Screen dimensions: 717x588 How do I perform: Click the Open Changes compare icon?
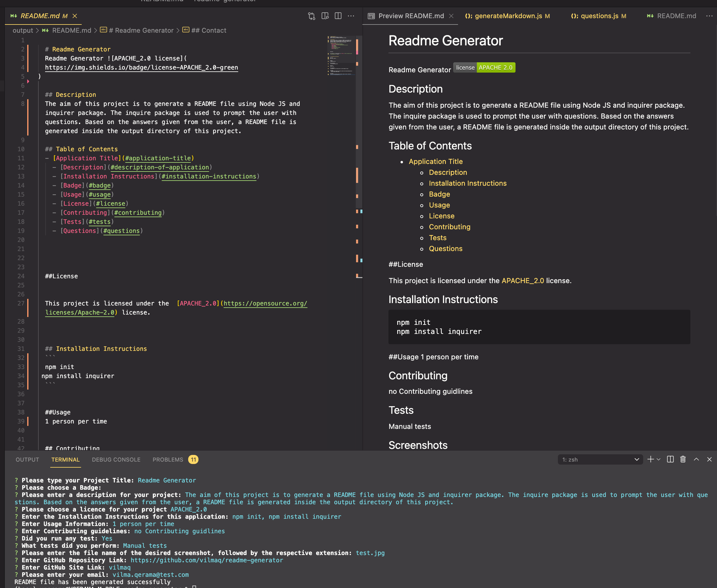[x=311, y=16]
